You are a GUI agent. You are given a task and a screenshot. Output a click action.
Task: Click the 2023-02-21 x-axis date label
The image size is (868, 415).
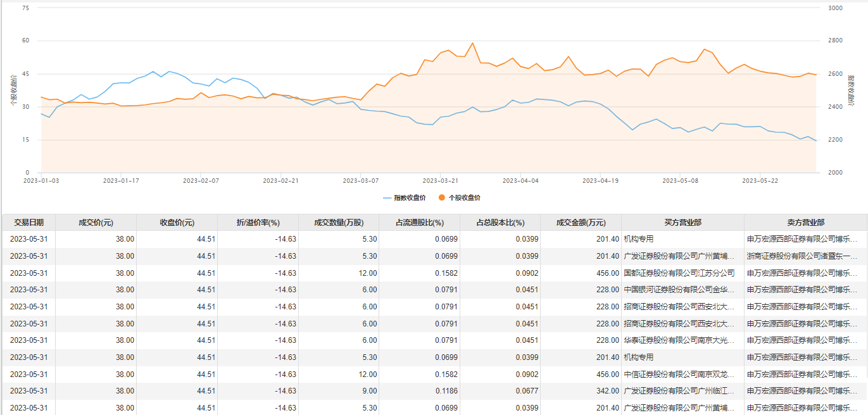pos(280,180)
